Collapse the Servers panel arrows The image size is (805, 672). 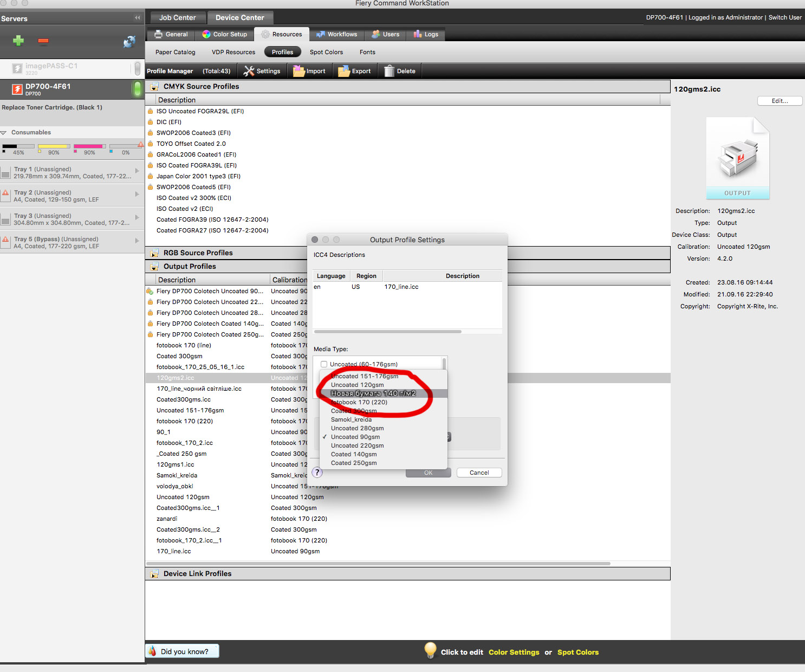tap(137, 18)
